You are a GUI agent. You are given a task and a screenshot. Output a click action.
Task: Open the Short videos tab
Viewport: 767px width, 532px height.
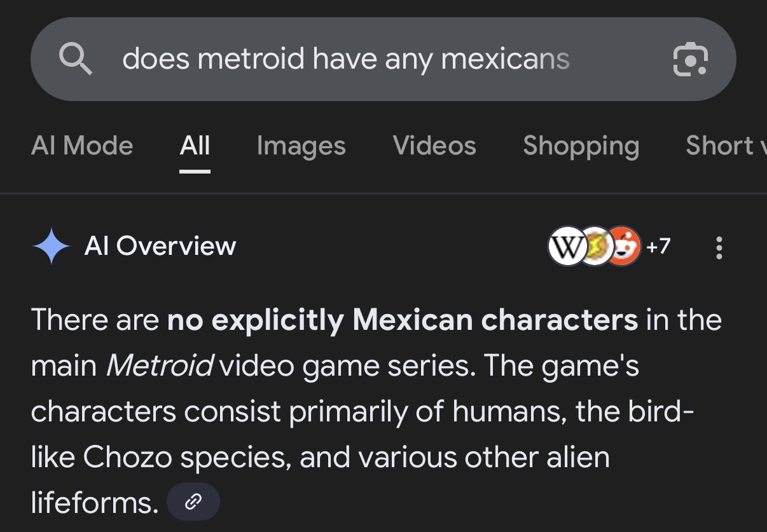(725, 146)
